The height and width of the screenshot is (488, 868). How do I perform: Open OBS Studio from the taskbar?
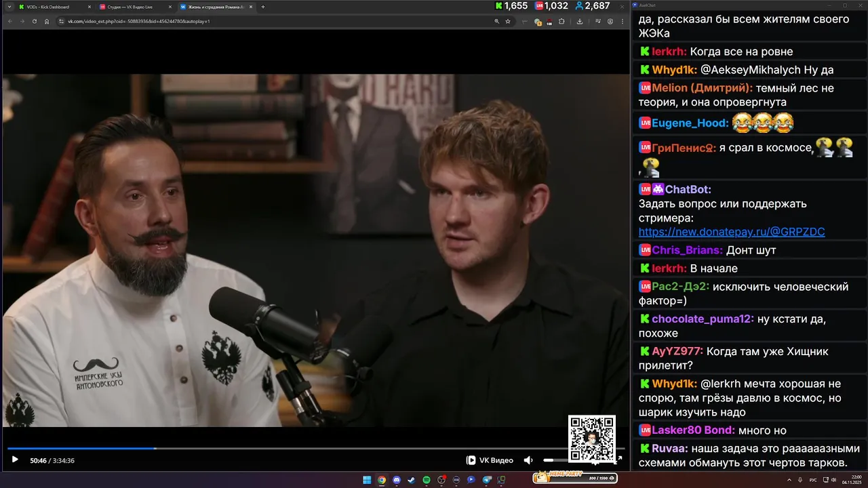441,480
